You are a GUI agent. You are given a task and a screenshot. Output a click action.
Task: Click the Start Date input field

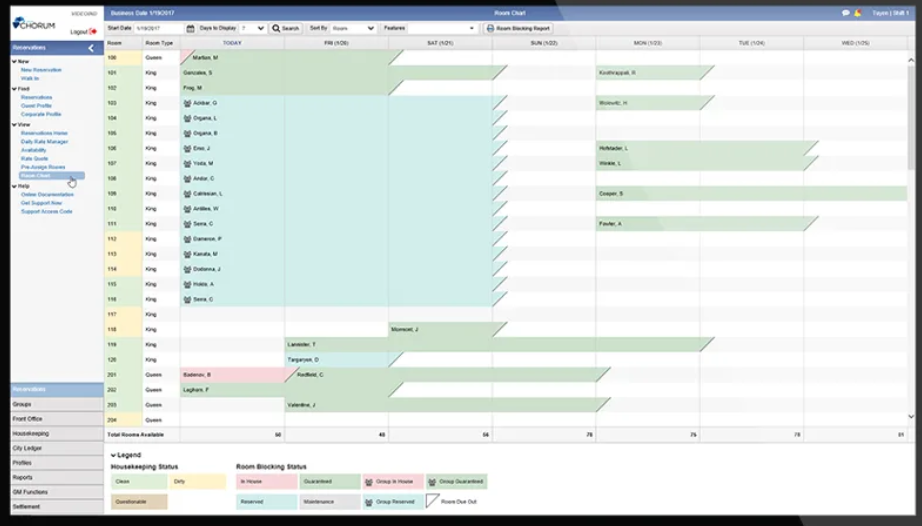pyautogui.click(x=159, y=28)
